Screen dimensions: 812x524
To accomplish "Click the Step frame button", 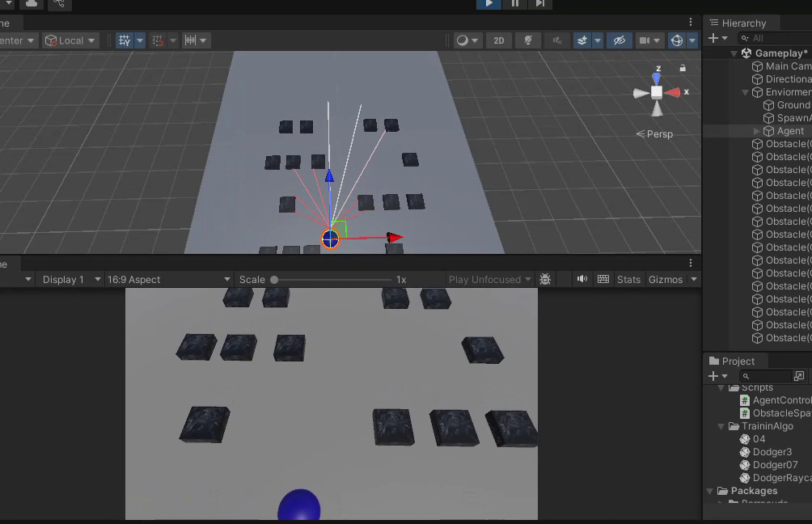I will click(539, 4).
